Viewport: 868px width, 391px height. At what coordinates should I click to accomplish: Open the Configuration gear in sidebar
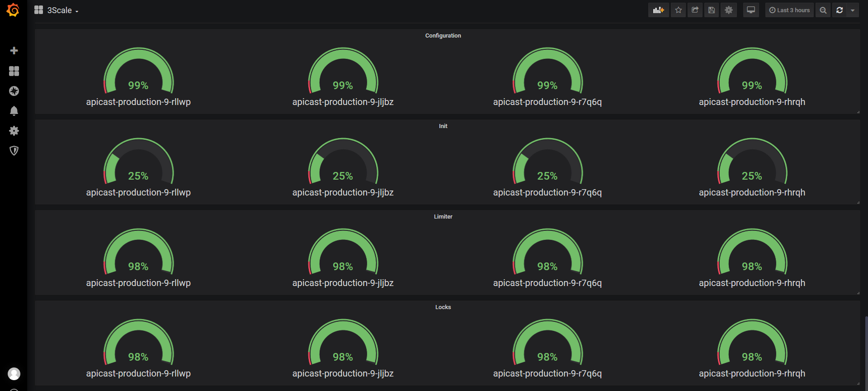click(14, 131)
